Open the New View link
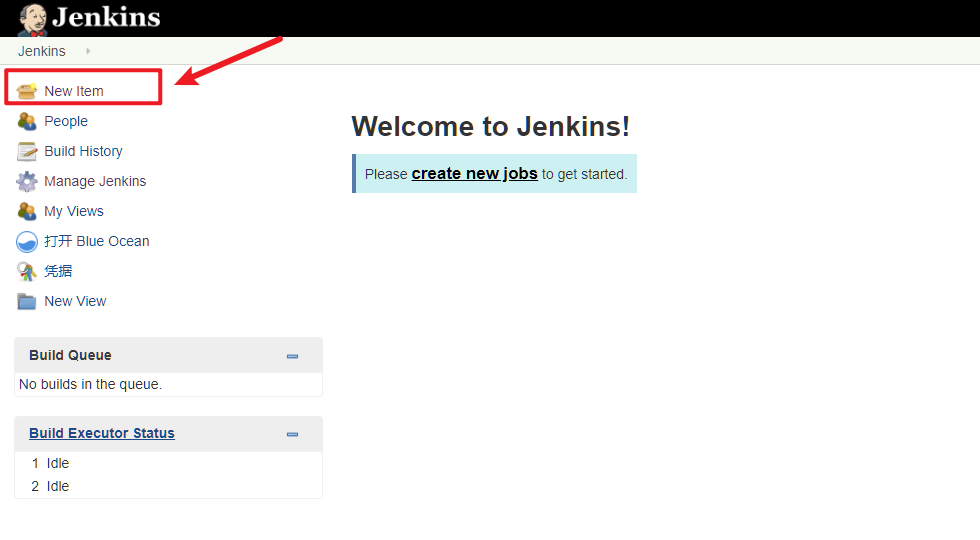The image size is (980, 540). click(75, 301)
